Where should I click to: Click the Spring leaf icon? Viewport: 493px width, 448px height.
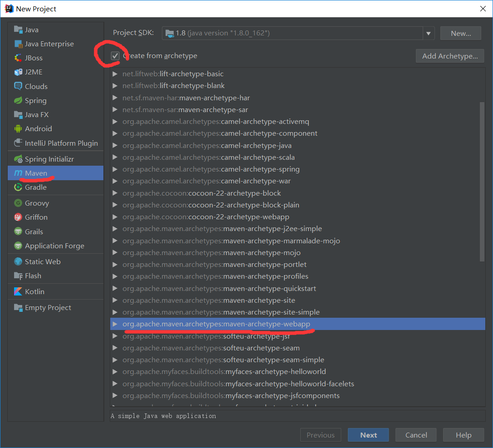18,101
